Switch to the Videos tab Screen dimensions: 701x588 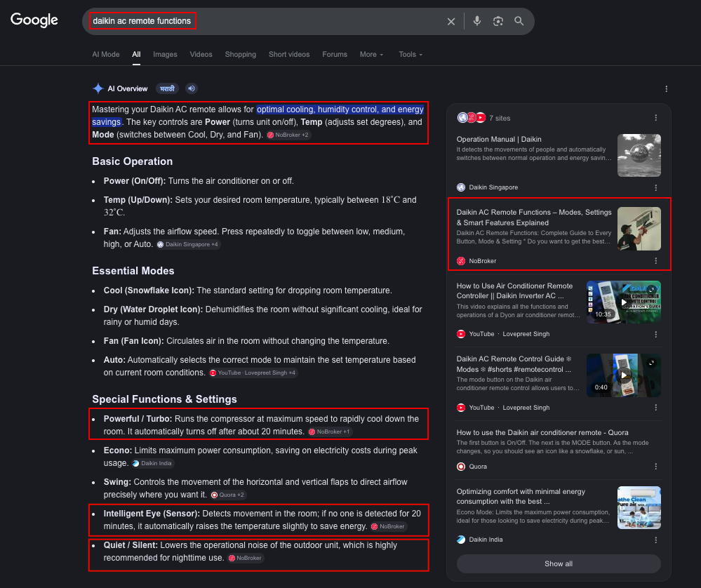pos(201,55)
